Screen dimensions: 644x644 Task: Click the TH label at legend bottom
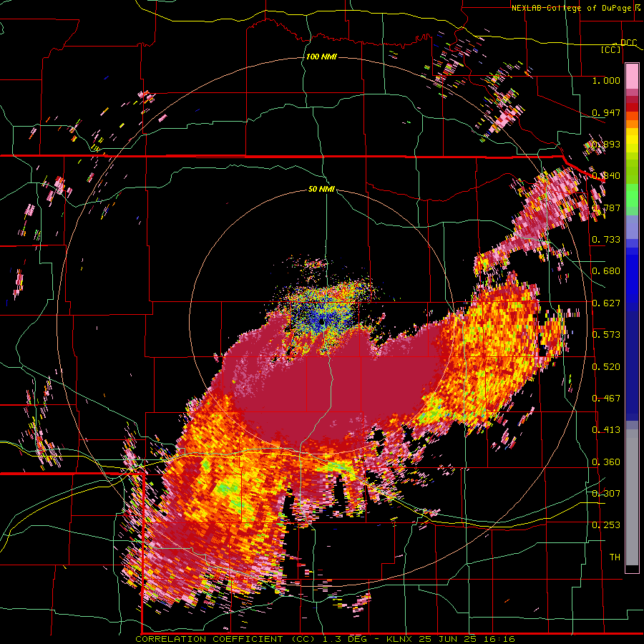tap(615, 557)
